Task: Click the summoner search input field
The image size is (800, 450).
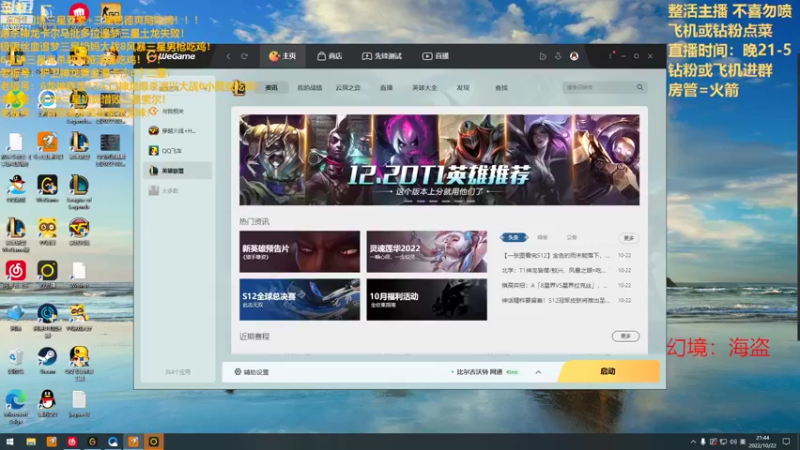Action: tap(598, 87)
